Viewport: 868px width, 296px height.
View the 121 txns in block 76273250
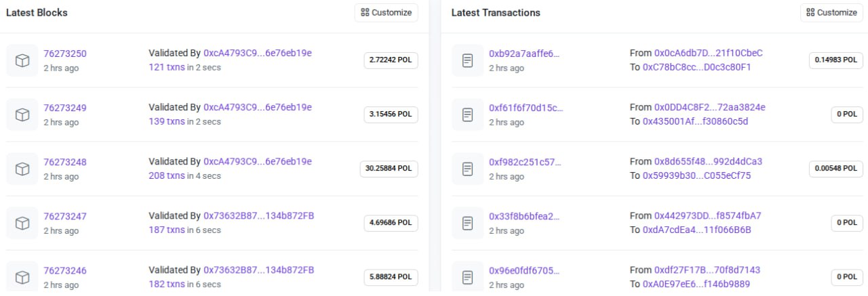pos(167,67)
